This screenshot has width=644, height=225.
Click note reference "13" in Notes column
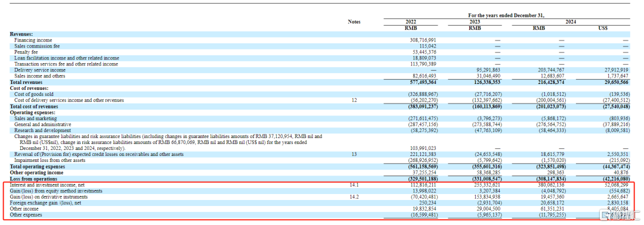click(354, 154)
